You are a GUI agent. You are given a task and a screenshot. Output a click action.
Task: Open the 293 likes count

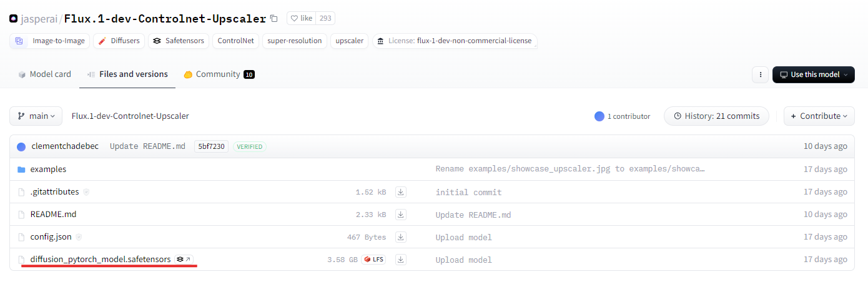325,18
